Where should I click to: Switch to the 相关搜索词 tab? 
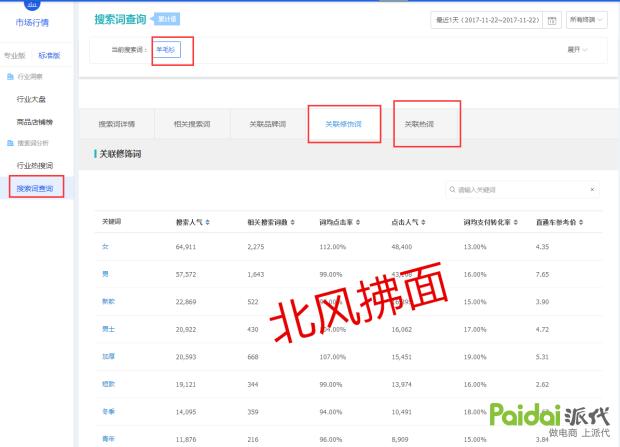pyautogui.click(x=192, y=124)
